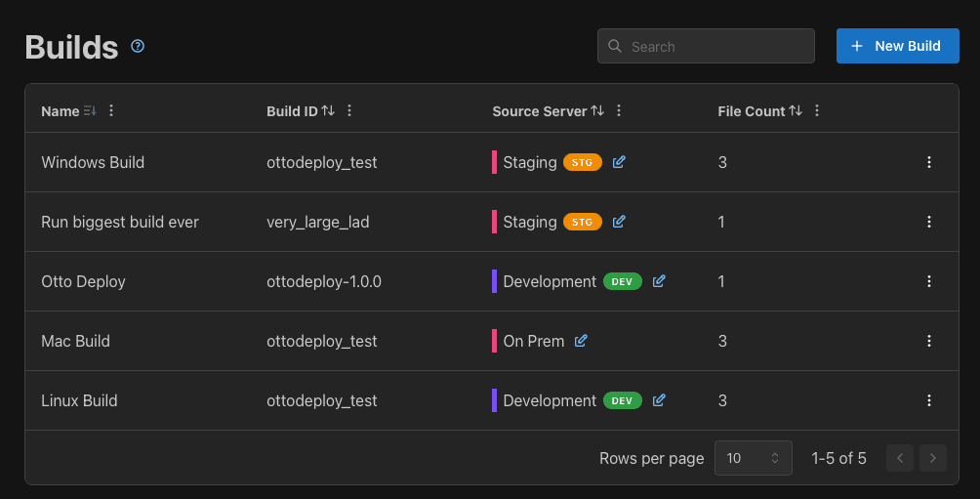
Task: Edit source server for Linux Build
Action: (659, 400)
